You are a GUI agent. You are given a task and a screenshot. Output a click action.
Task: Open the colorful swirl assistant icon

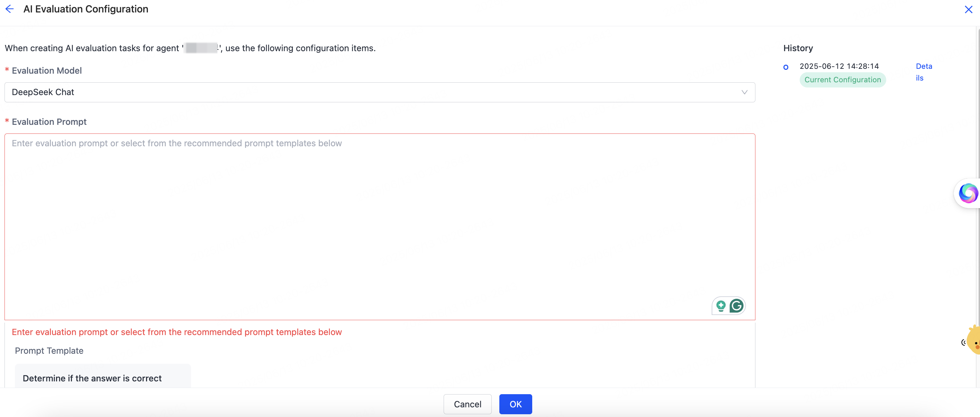pyautogui.click(x=968, y=193)
